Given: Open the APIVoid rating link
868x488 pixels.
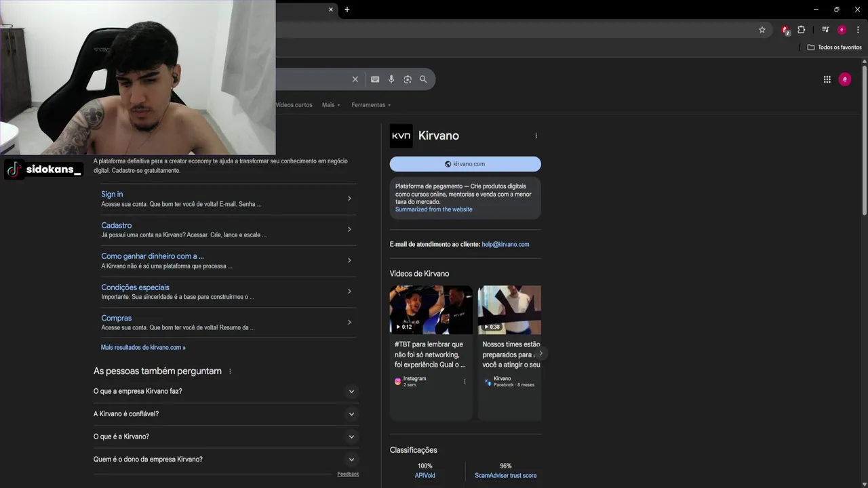Looking at the screenshot, I should [425, 476].
